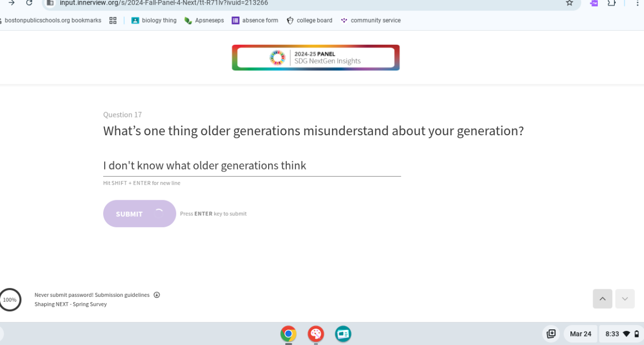This screenshot has height=345, width=644.
Task: Open the Chrome three-dot menu
Action: [x=638, y=3]
